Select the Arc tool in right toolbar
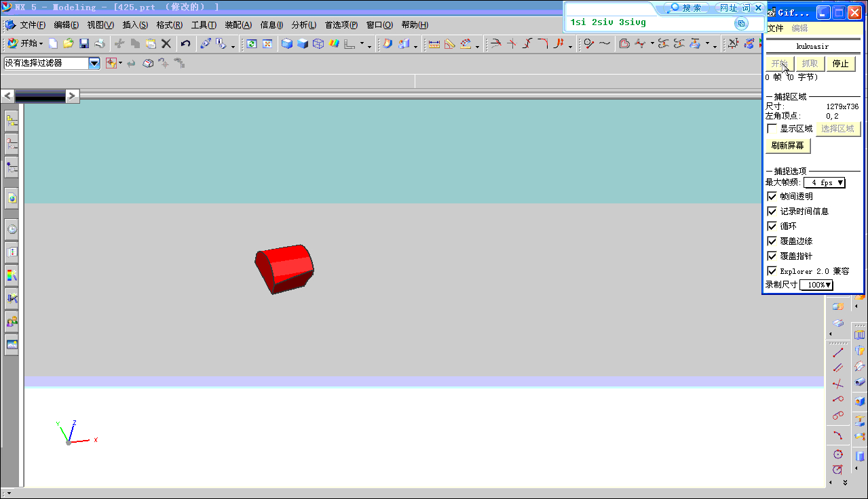 point(838,435)
